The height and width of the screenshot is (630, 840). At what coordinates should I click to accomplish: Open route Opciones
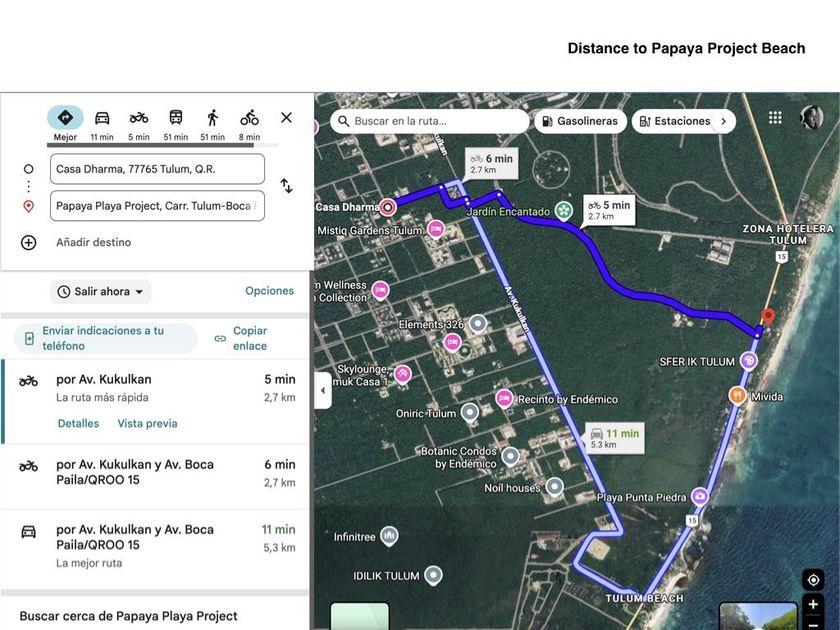(x=269, y=291)
